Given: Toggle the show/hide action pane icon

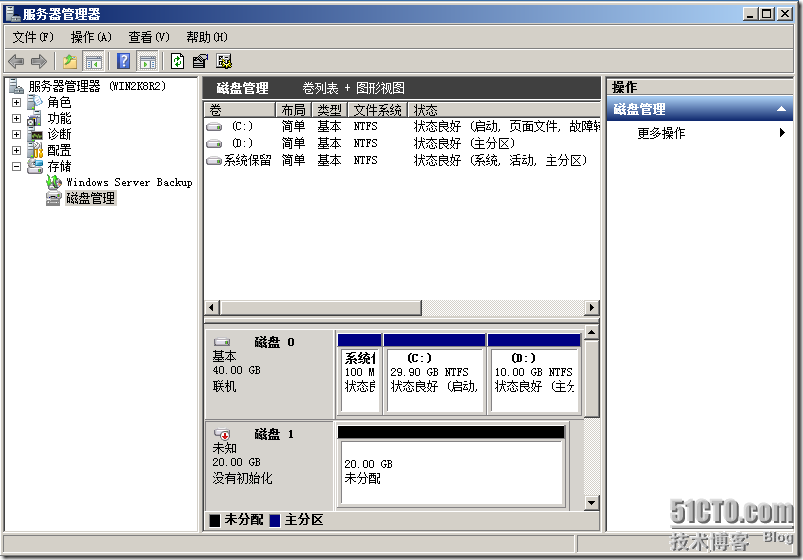Looking at the screenshot, I should (148, 62).
